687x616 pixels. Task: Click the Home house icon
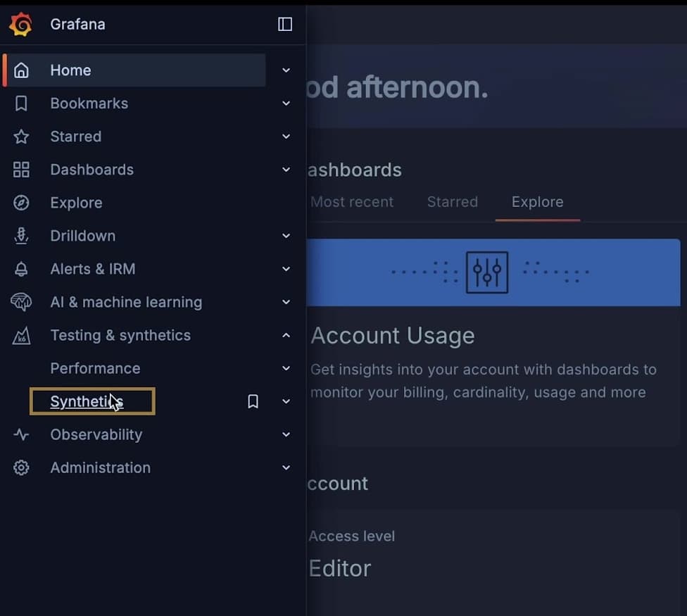[21, 70]
